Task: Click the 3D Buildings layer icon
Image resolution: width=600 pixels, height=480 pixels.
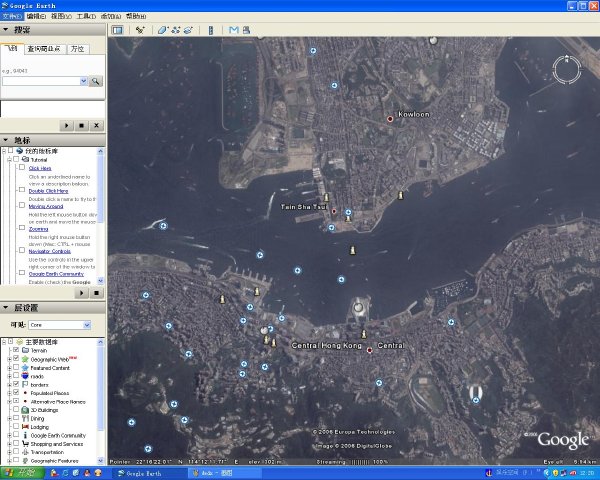Action: pos(25,410)
